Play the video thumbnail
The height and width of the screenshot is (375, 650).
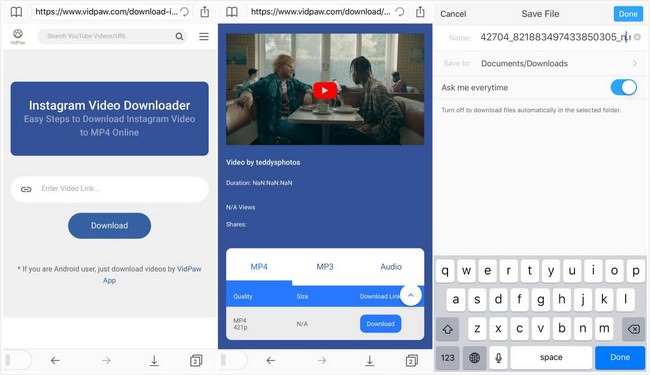(325, 90)
